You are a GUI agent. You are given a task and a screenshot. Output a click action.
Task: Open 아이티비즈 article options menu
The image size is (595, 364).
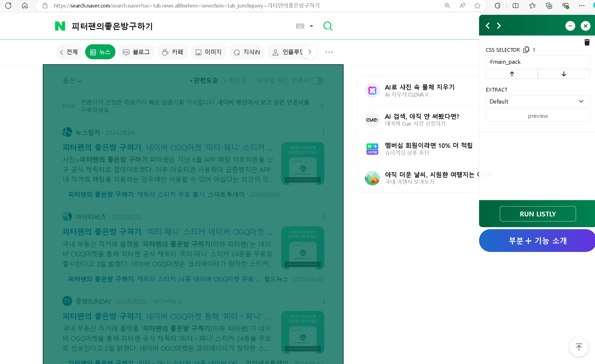coord(324,217)
